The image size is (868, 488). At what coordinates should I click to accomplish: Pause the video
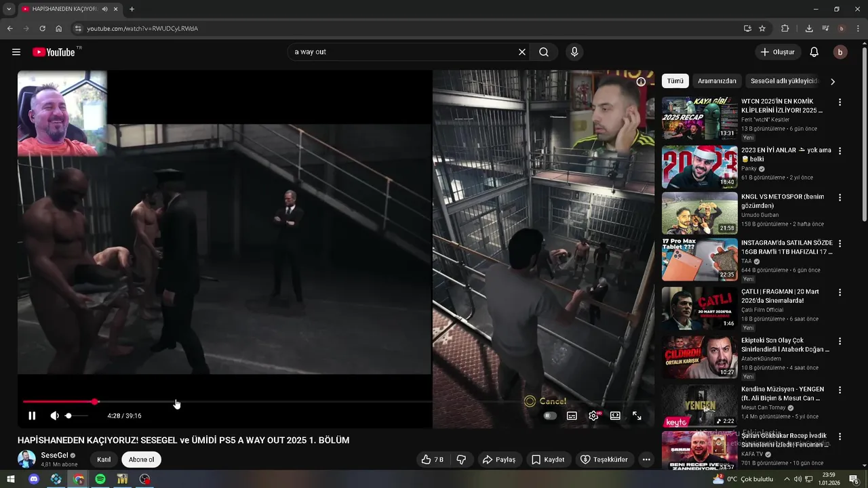click(32, 415)
